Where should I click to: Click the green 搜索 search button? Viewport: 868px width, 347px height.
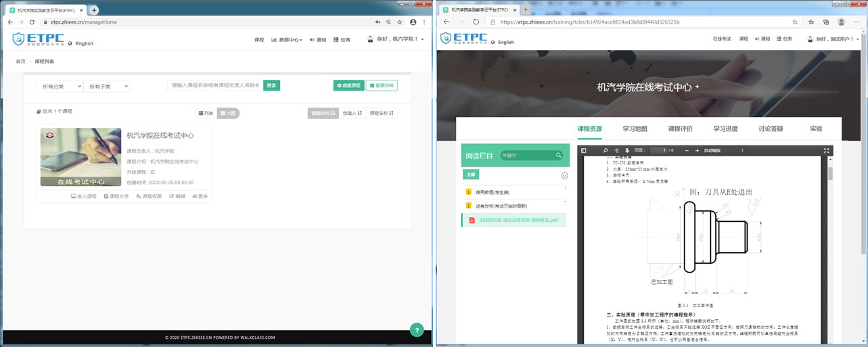click(x=271, y=85)
